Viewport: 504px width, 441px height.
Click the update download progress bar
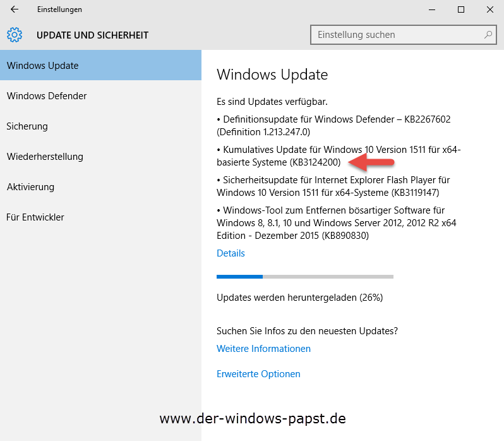coord(304,276)
